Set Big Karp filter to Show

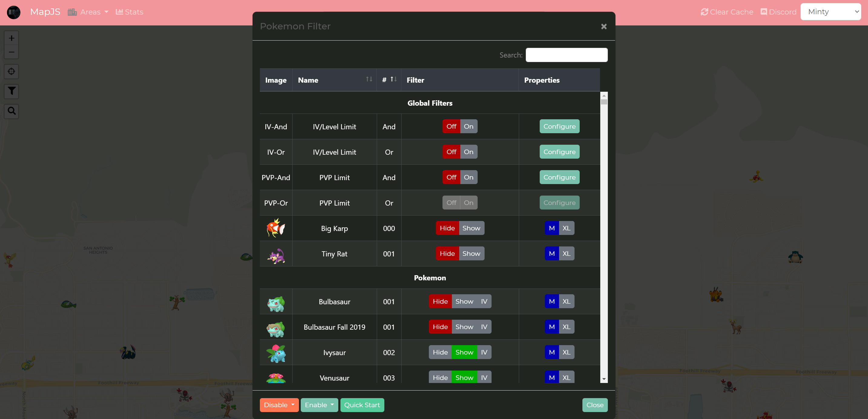coord(471,228)
